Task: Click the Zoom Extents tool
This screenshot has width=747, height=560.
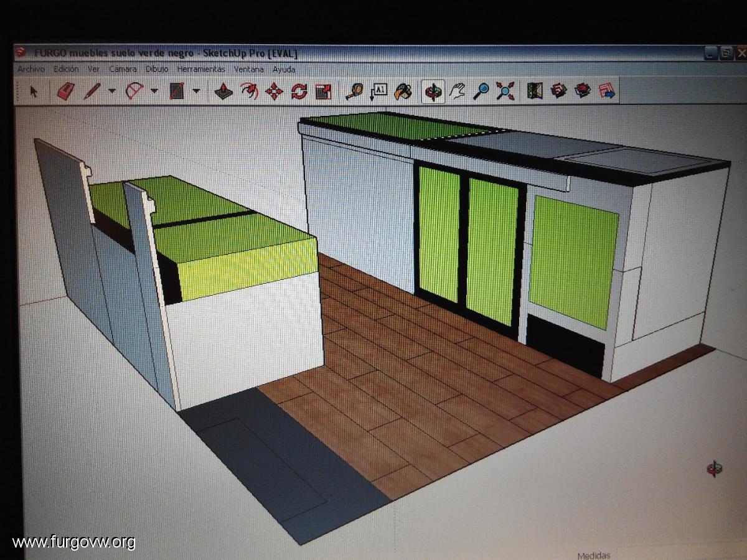Action: [x=505, y=91]
